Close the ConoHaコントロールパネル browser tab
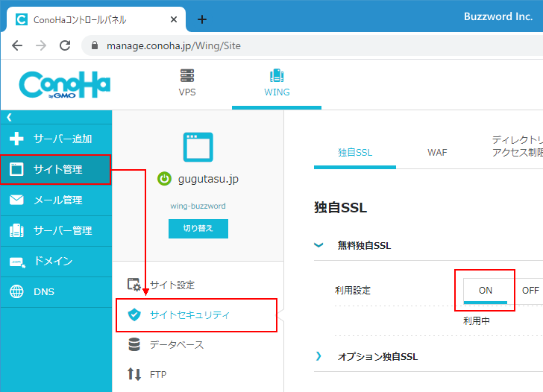 (x=174, y=19)
